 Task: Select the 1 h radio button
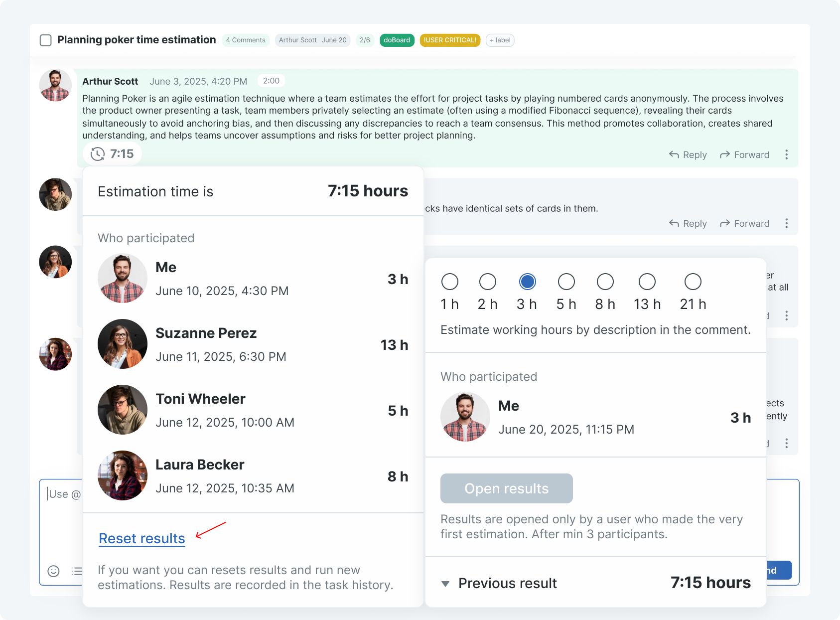449,282
